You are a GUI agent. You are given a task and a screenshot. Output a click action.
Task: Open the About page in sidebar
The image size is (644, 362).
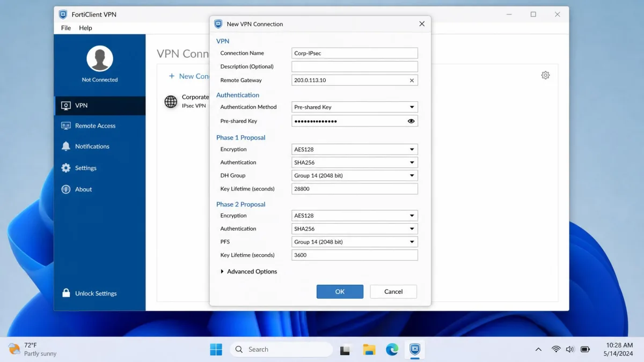point(100,189)
